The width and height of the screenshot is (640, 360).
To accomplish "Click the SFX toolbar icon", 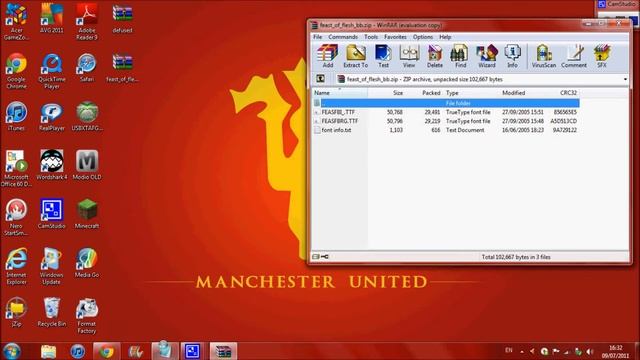I will coord(602,56).
